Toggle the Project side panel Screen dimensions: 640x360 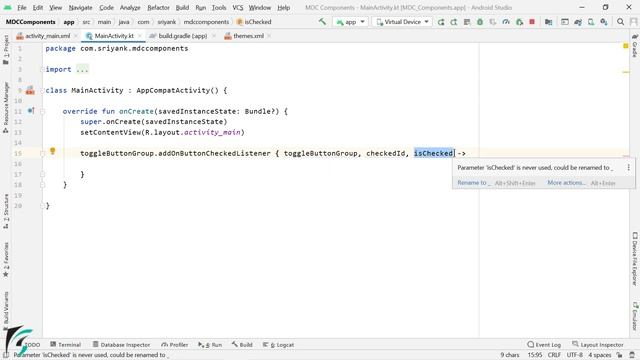pos(6,50)
